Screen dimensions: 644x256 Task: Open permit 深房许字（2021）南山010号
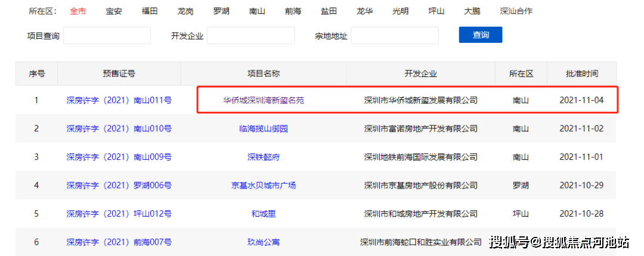click(119, 128)
